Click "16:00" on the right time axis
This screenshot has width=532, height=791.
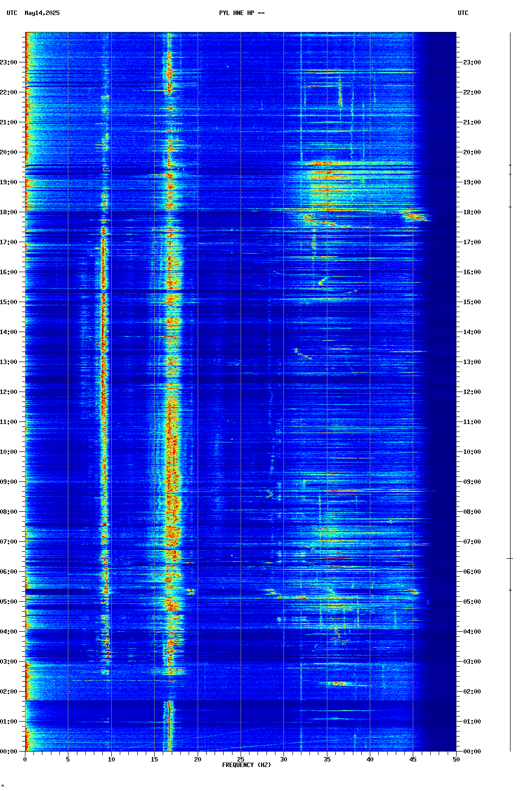[472, 272]
